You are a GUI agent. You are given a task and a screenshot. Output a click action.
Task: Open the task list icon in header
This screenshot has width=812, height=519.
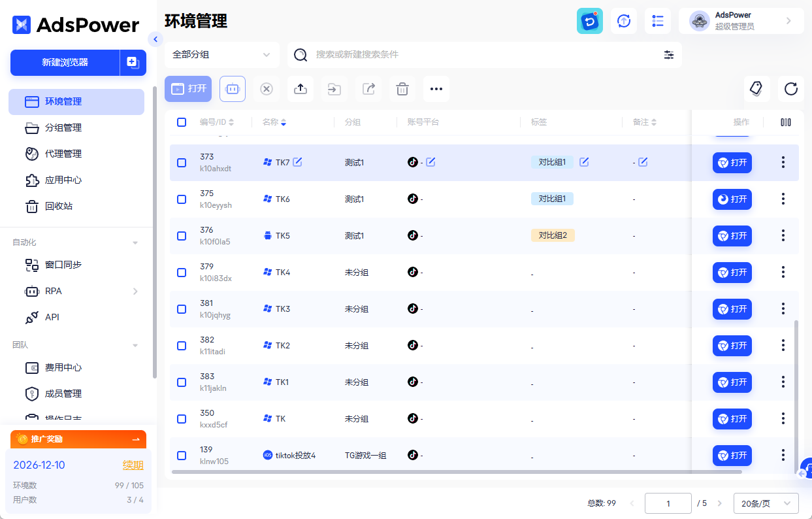[x=658, y=21]
